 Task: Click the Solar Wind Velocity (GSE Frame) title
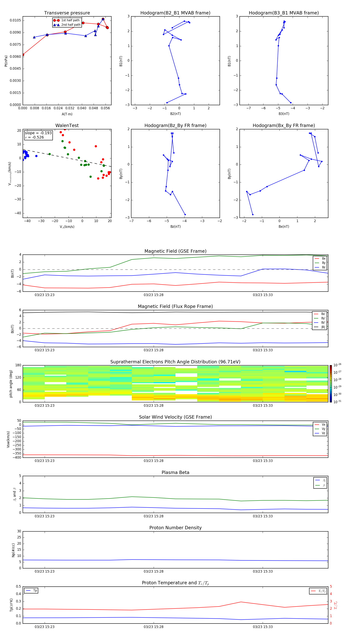pos(175,417)
